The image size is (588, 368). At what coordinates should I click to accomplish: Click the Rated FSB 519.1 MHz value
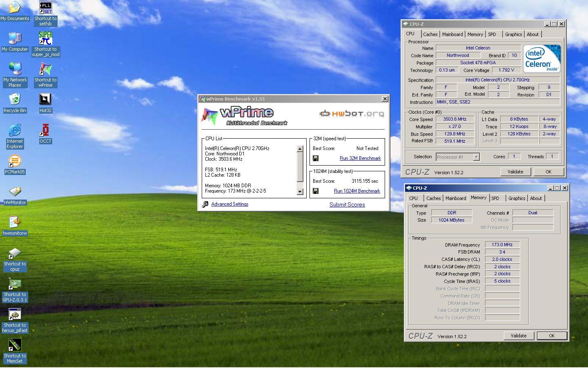tap(454, 141)
